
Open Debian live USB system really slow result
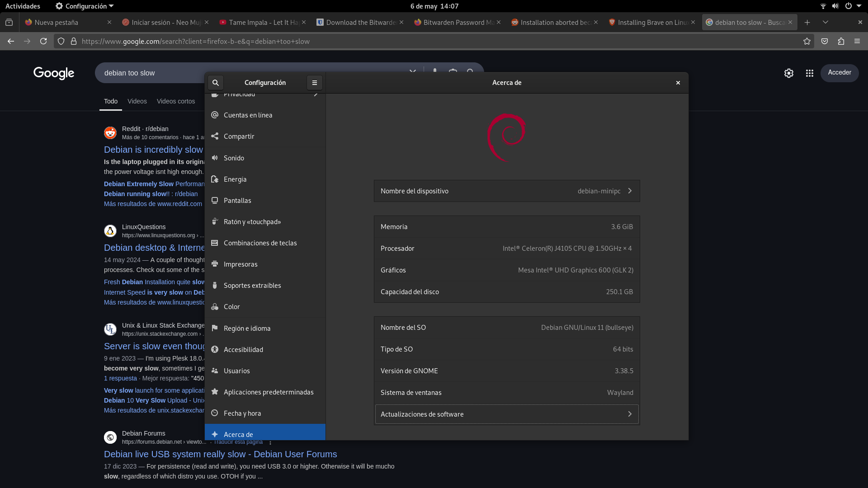tap(221, 454)
